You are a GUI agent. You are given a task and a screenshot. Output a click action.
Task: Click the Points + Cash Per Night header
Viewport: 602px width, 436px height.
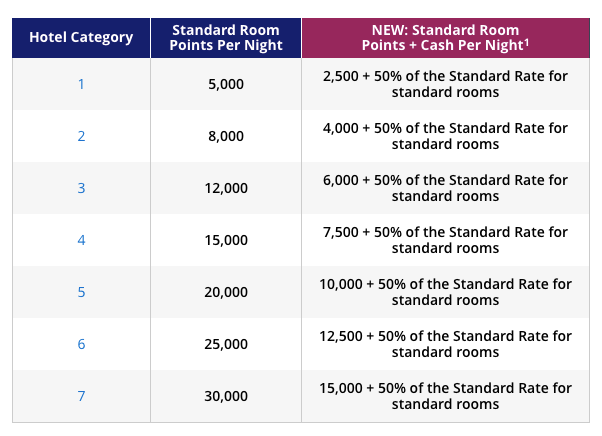click(446, 38)
